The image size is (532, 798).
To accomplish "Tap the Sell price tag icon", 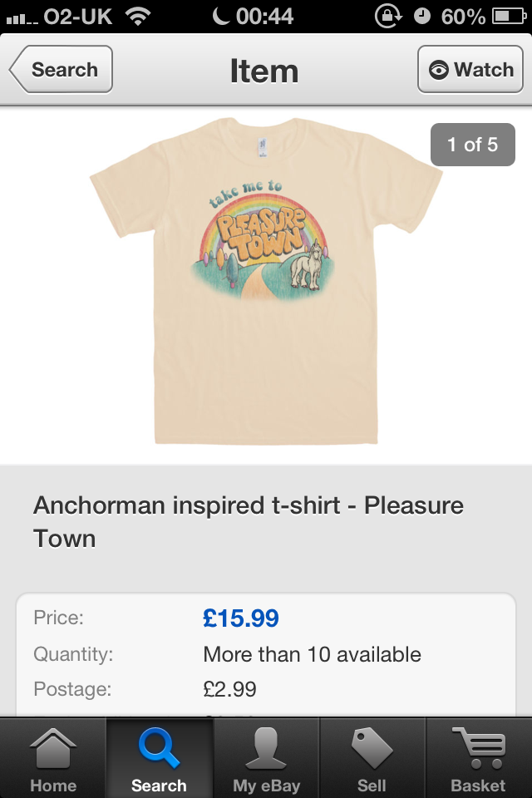I will coord(372,748).
